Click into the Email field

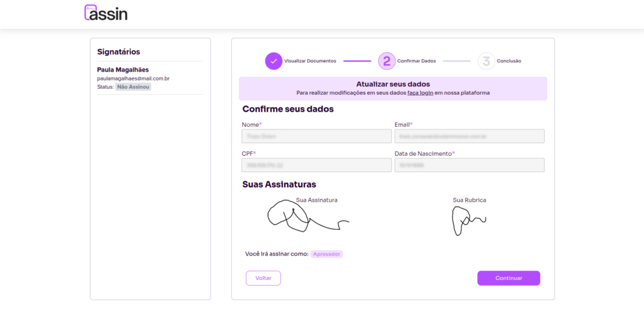469,136
